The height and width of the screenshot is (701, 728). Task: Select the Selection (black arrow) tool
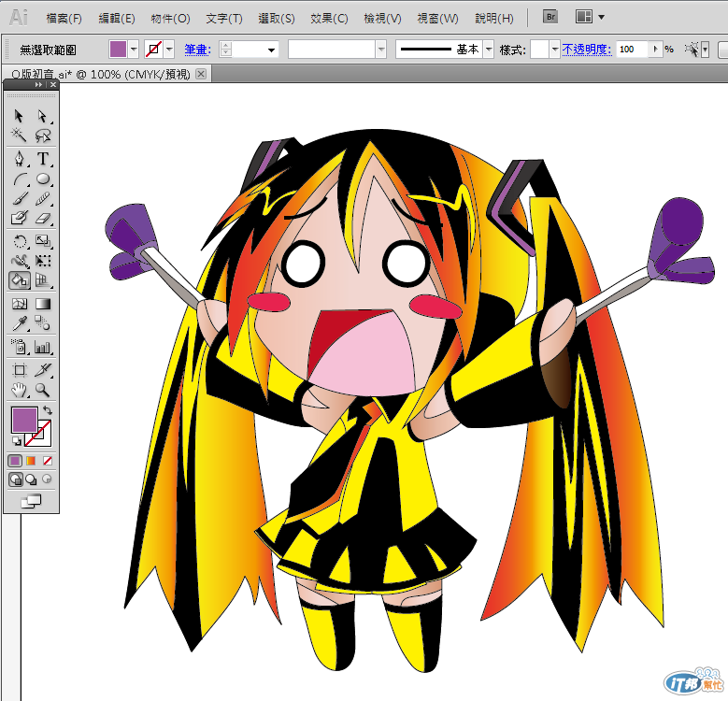19,116
